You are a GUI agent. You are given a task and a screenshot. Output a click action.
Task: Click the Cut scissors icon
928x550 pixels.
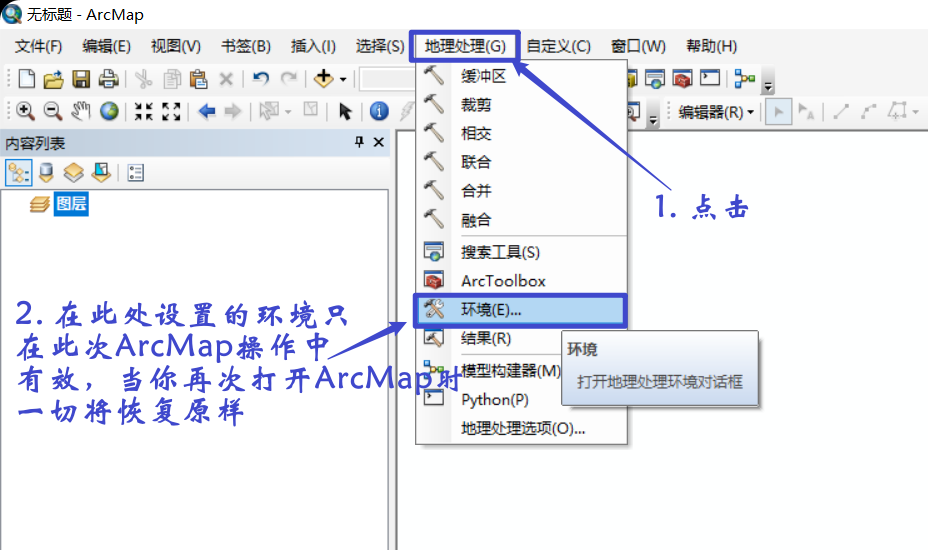[143, 79]
